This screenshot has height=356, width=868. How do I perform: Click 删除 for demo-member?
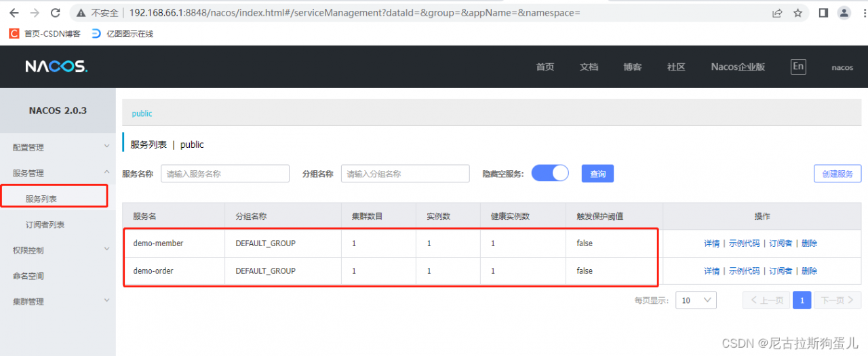tap(810, 243)
